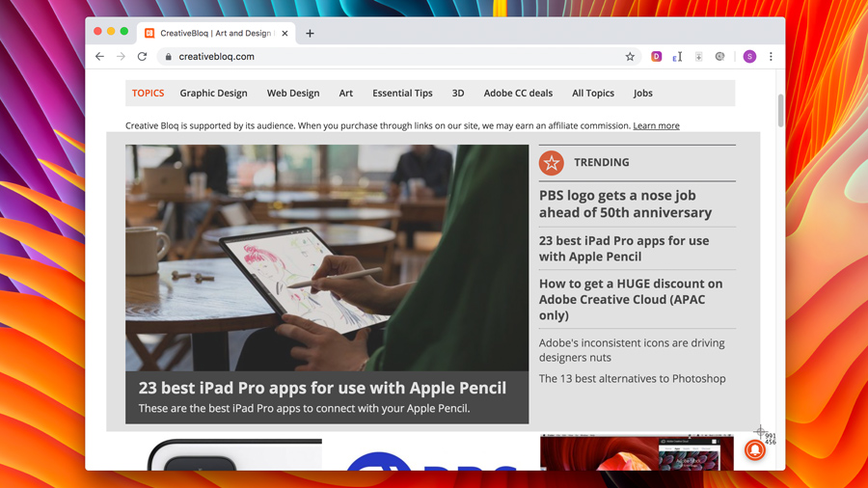Open the Essential Tips topic
This screenshot has height=488, width=868.
[x=402, y=93]
